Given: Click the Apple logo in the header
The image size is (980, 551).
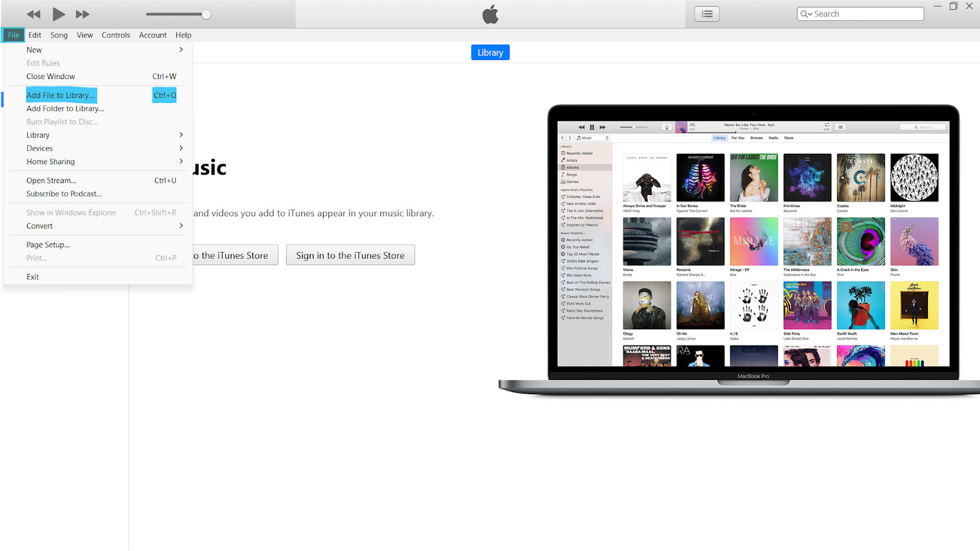Looking at the screenshot, I should tap(490, 14).
